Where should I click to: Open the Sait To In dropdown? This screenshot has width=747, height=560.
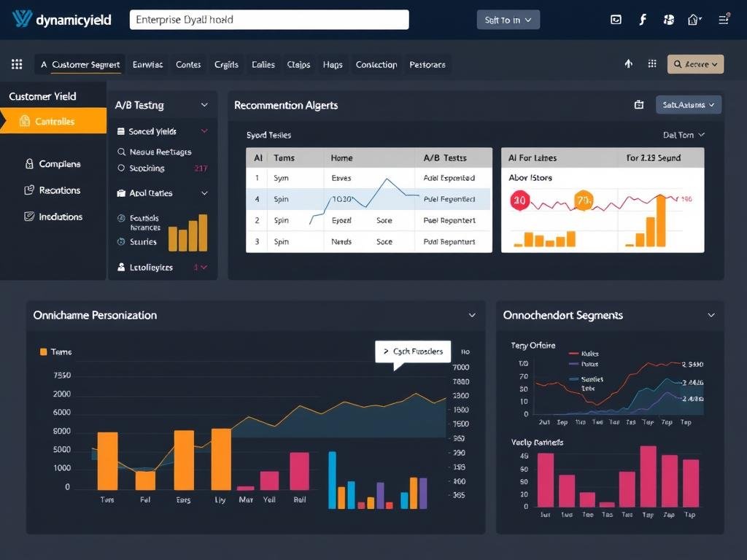(x=508, y=20)
